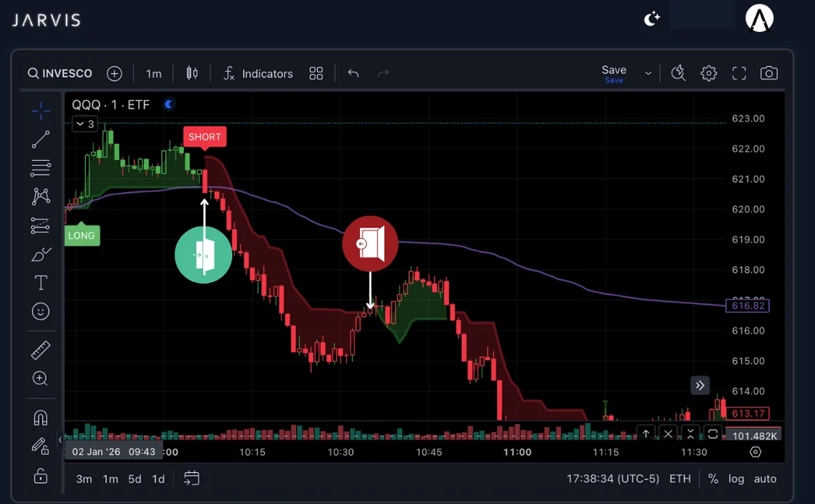Open indicator templates grid
815x504 pixels.
pos(316,73)
